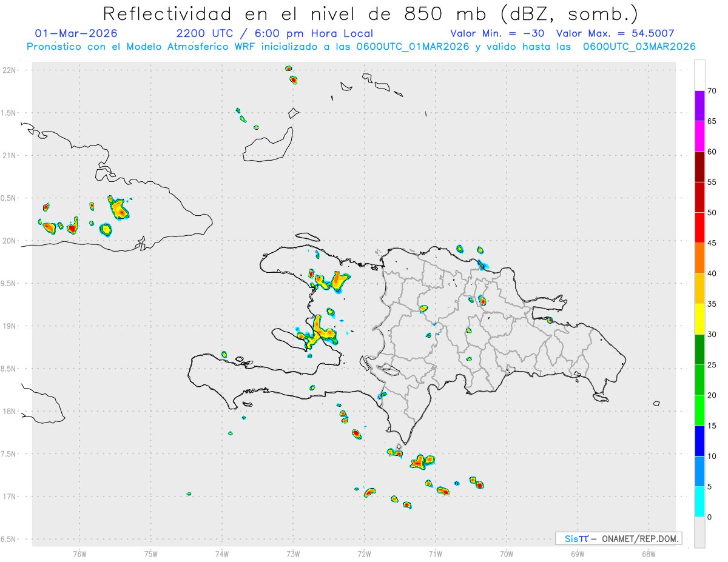
Task: Click the dark red 55-60 dBZ color band
Action: pyautogui.click(x=699, y=167)
